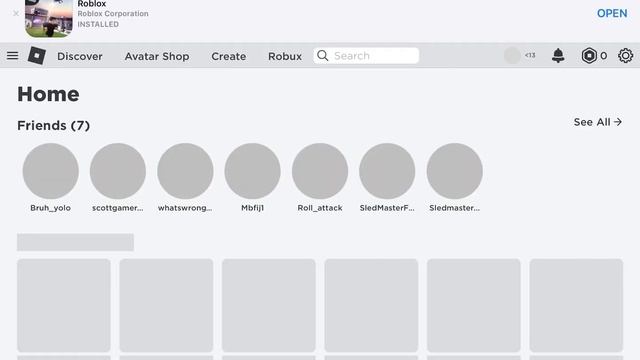Focus the Search input field

[x=366, y=56]
